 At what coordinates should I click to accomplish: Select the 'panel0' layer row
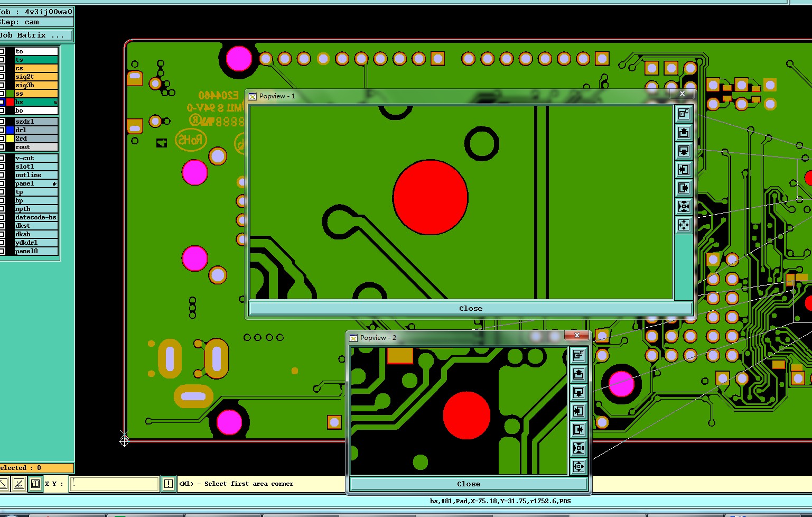pos(36,251)
